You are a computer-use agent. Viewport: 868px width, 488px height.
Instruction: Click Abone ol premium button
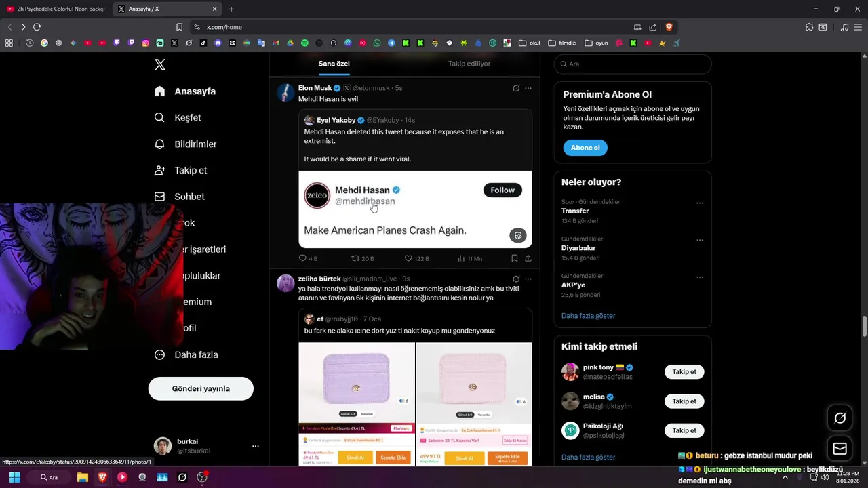coord(585,148)
